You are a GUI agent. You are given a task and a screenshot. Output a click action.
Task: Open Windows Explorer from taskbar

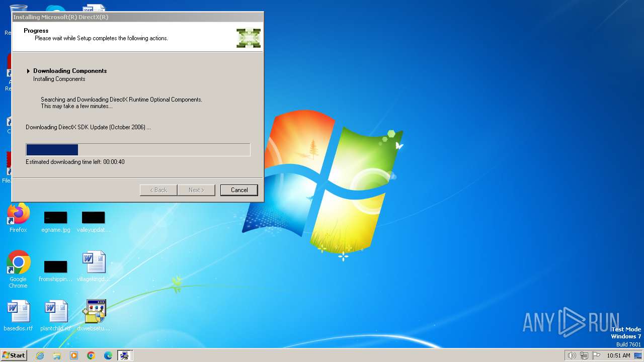(57, 355)
